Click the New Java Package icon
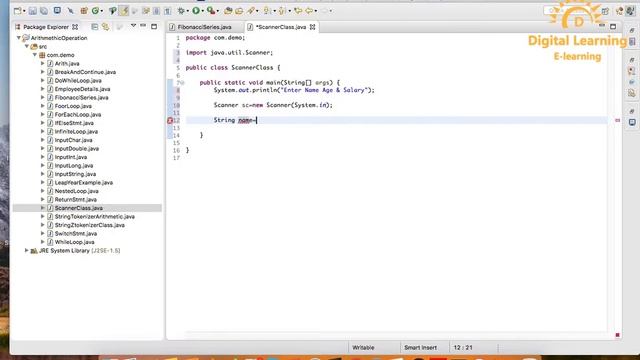The width and height of the screenshot is (640, 360). pyautogui.click(x=84, y=11)
